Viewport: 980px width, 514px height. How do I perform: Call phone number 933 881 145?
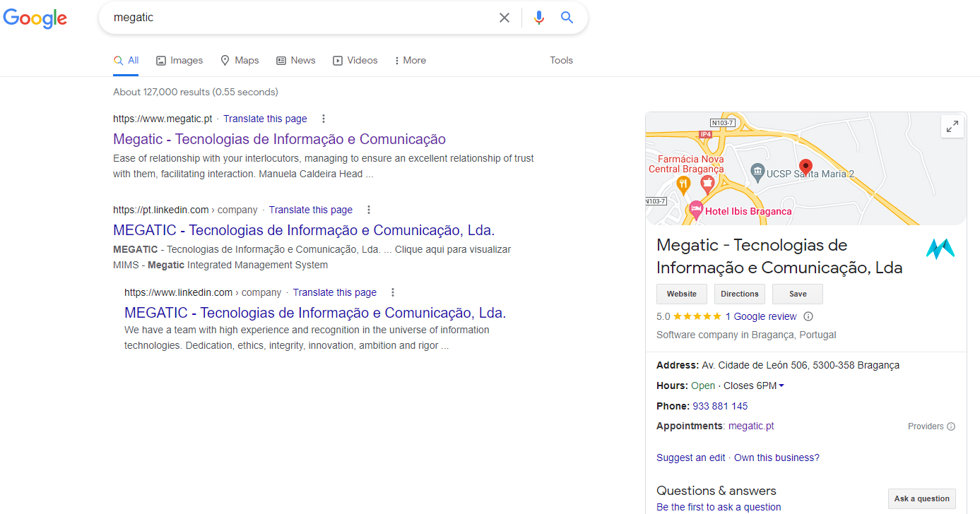point(720,406)
